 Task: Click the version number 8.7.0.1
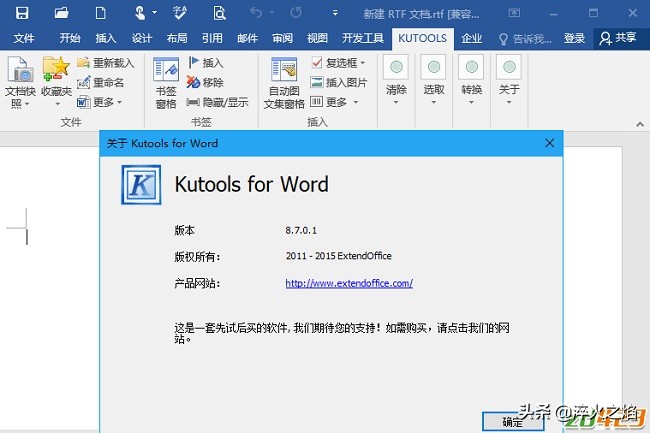pos(301,230)
